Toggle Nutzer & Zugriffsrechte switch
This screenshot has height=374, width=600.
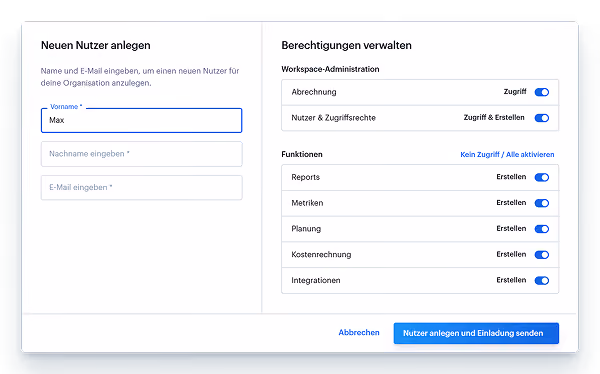pos(541,118)
